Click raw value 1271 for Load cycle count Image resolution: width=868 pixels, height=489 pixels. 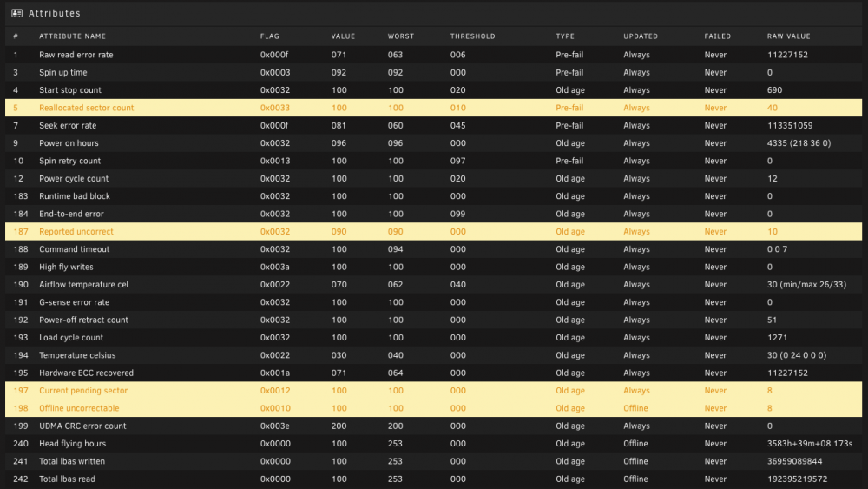777,338
